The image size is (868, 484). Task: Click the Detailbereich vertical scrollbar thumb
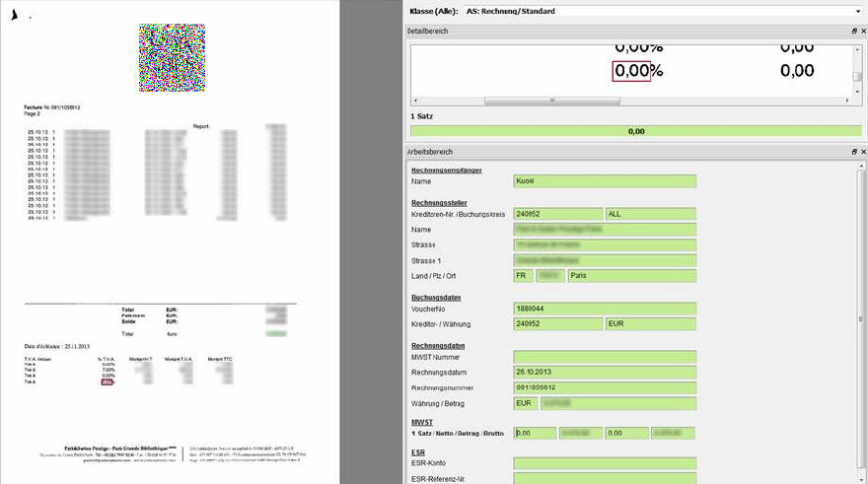pos(857,76)
